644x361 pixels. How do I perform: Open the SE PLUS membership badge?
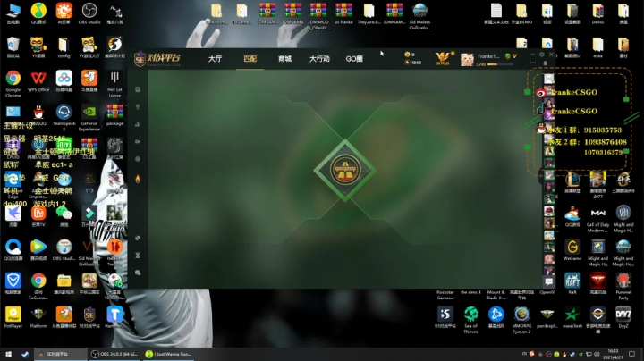pos(444,59)
